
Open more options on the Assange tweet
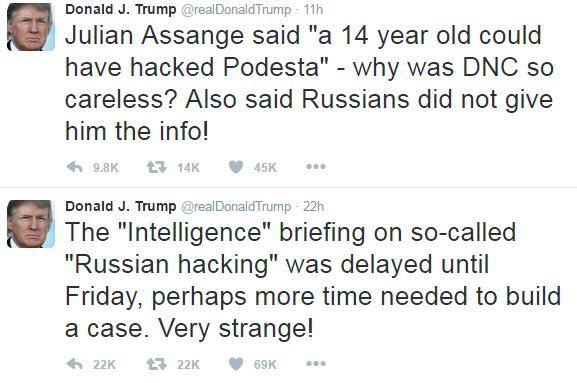click(316, 167)
